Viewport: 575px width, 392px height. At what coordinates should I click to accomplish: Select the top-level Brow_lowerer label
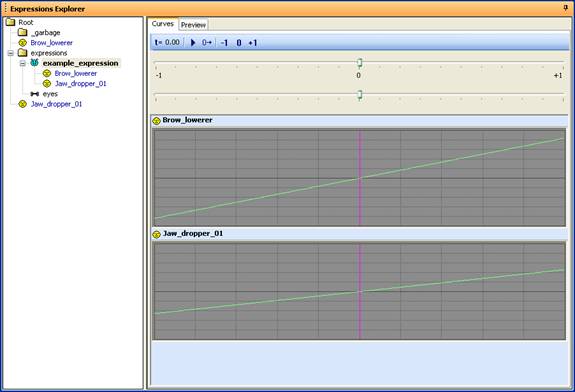coord(52,43)
